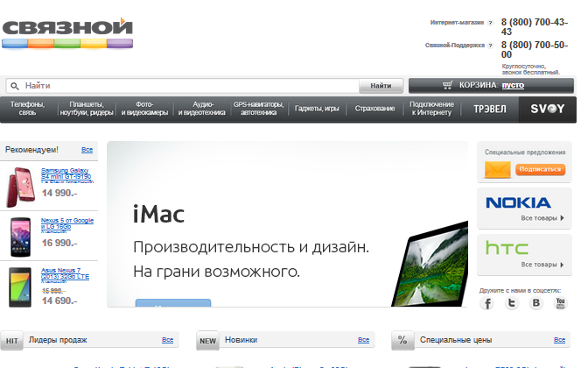Open Планшеты, ноутбуки, ридеры menu
Viewport: 588px width, 368px height.
(x=87, y=109)
